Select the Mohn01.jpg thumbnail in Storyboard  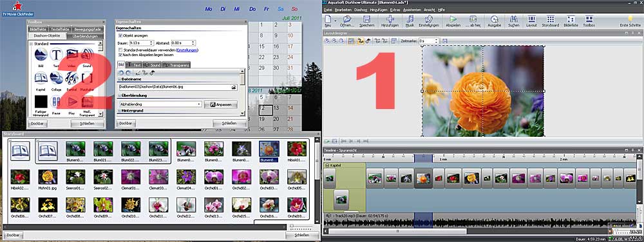point(48,179)
